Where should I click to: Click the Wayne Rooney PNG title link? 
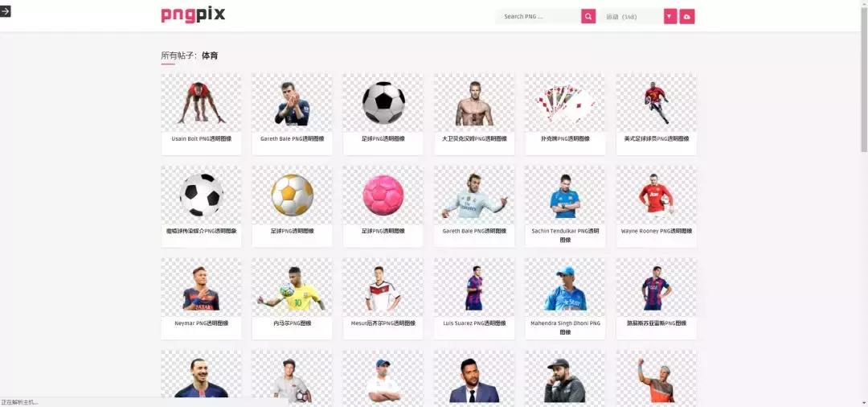click(657, 231)
